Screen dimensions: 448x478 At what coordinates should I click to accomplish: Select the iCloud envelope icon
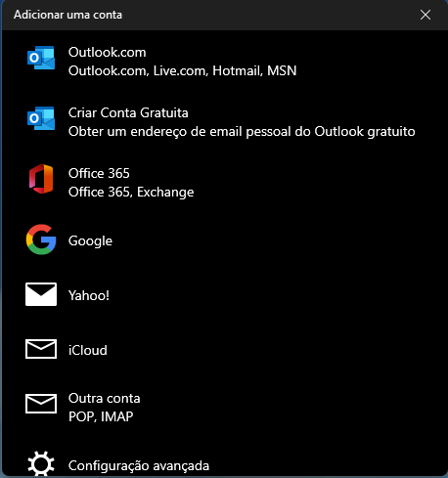[41, 349]
